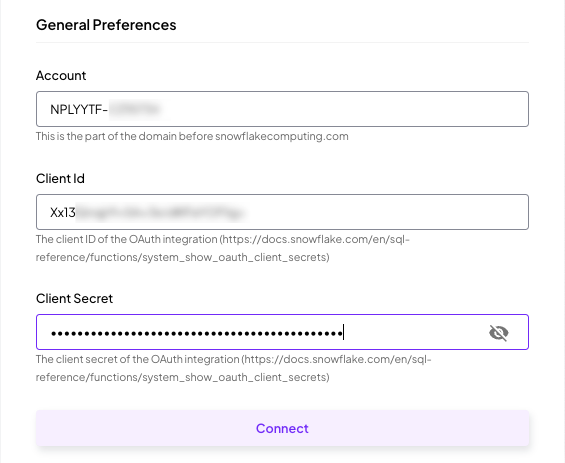
Task: Click "The client ID of the OAuth integration" text
Action: point(126,239)
